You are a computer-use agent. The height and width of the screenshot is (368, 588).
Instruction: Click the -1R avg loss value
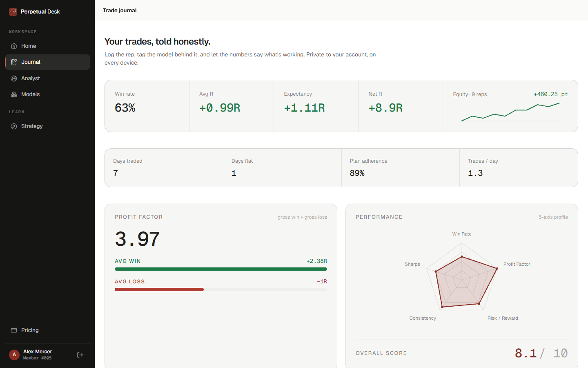[322, 281]
